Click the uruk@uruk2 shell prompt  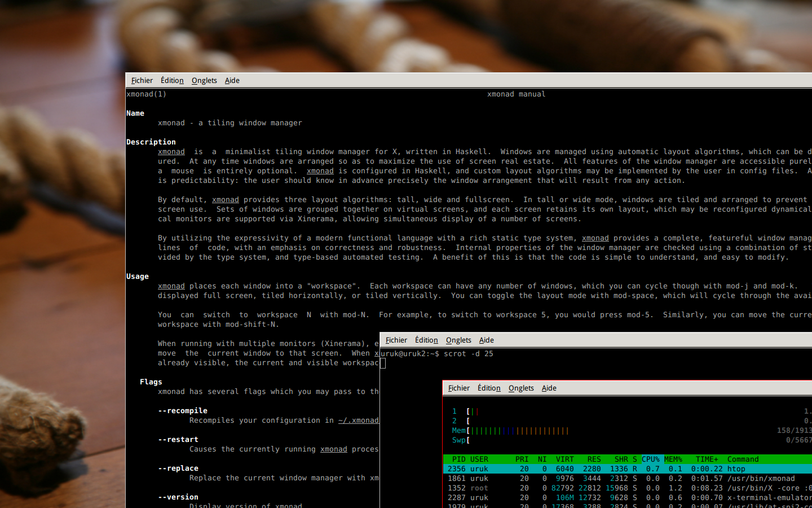point(409,353)
